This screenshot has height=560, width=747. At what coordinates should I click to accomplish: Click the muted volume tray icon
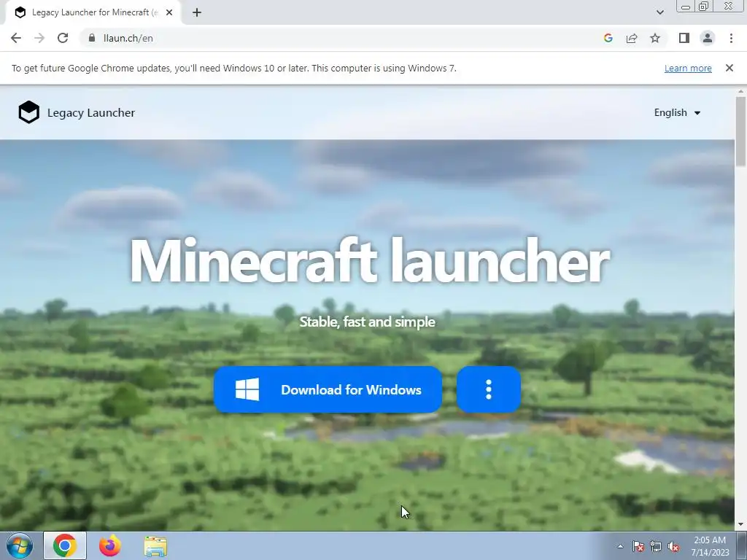pos(673,546)
